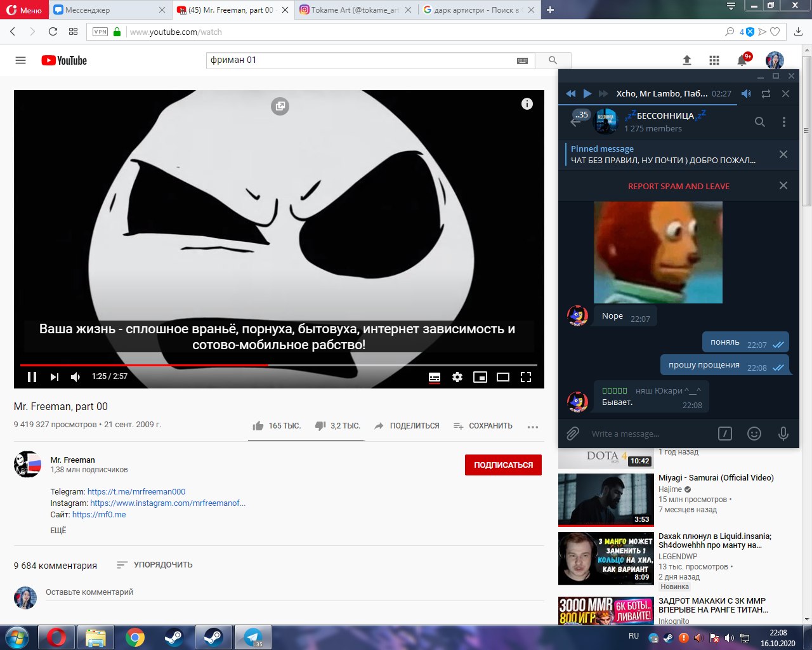The width and height of the screenshot is (812, 650).
Task: Enable miniplayer mode
Action: point(480,377)
